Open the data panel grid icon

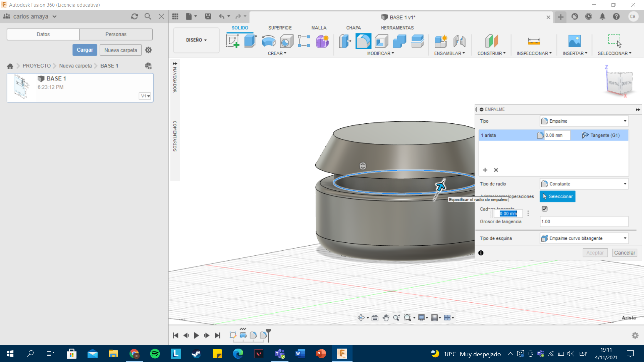[x=175, y=16]
